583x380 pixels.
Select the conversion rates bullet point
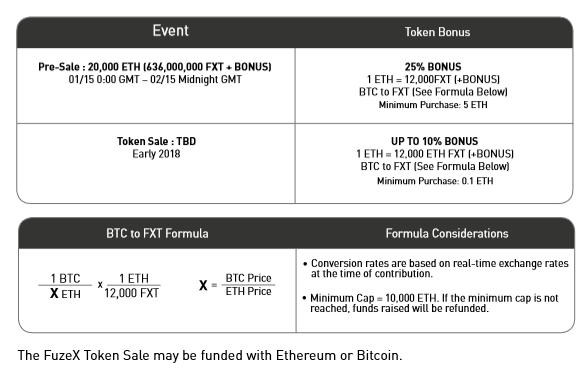point(435,268)
